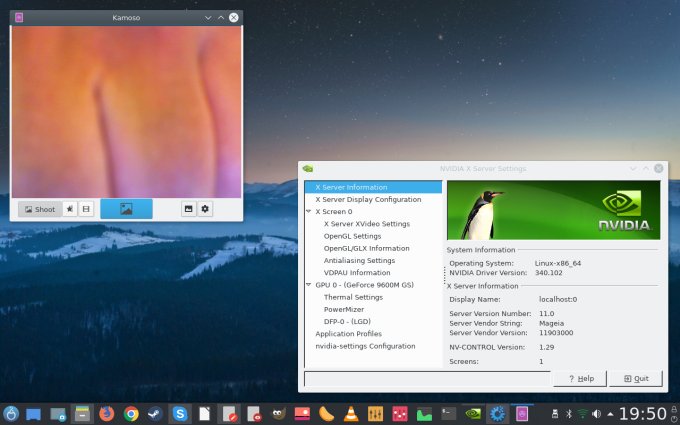This screenshot has height=425, width=680.
Task: Select OpenGL Settings in sidebar
Action: 352,236
